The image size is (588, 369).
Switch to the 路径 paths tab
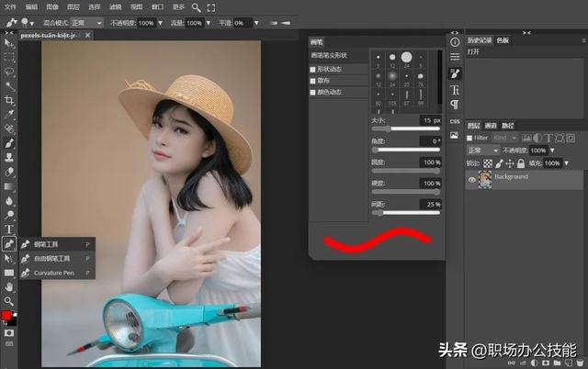(x=508, y=126)
